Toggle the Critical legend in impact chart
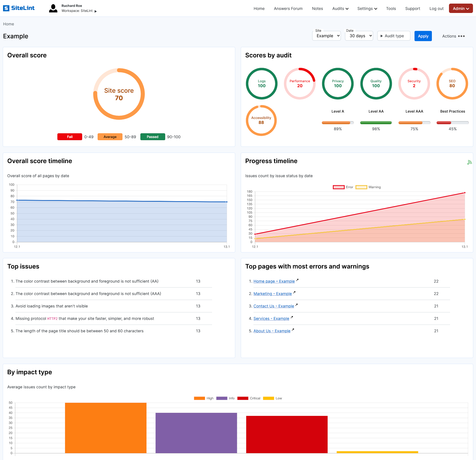Viewport: 476px width, 460px height. click(x=249, y=398)
